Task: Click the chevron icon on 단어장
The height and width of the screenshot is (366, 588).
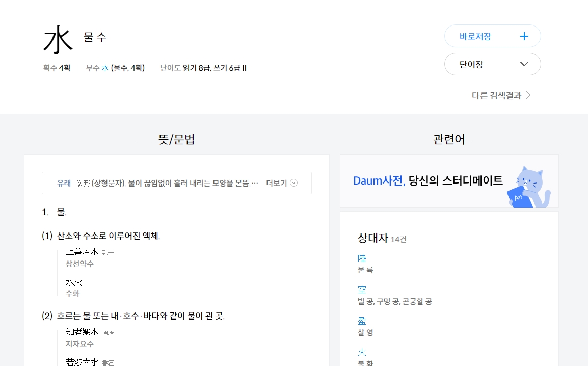Action: tap(524, 64)
